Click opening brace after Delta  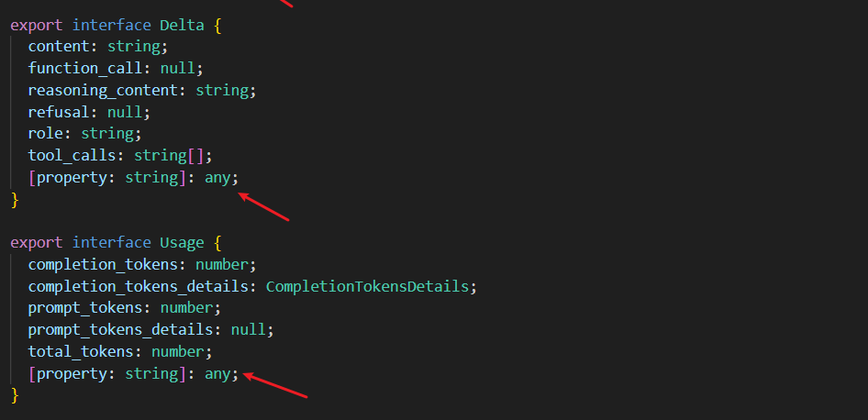tap(217, 26)
